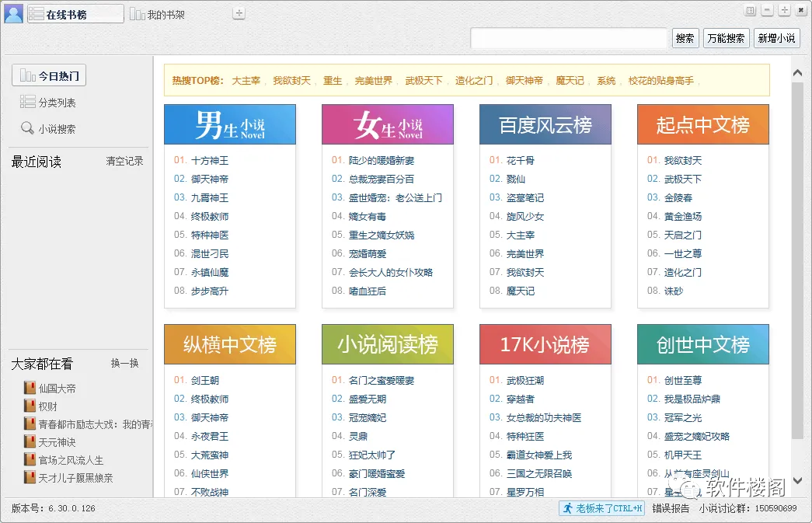Open novel 诛砂
812x523 pixels.
[674, 291]
